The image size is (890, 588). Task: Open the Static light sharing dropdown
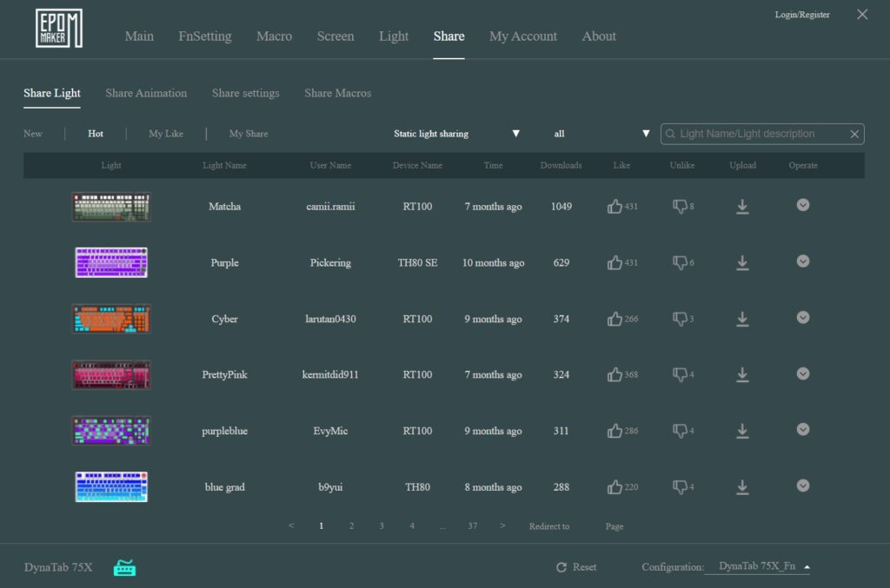(x=456, y=134)
